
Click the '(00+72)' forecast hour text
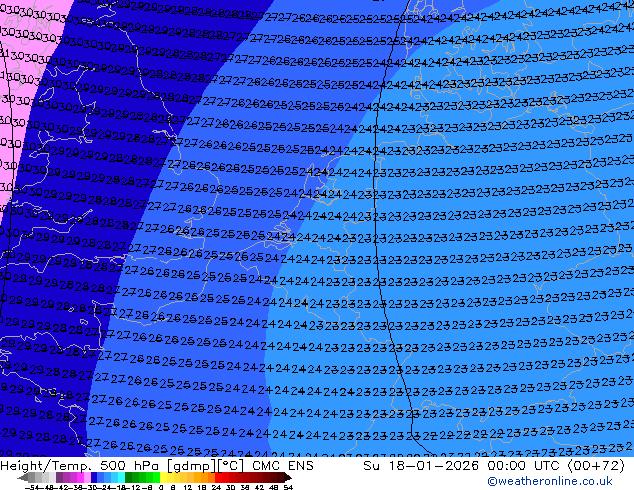(x=596, y=466)
